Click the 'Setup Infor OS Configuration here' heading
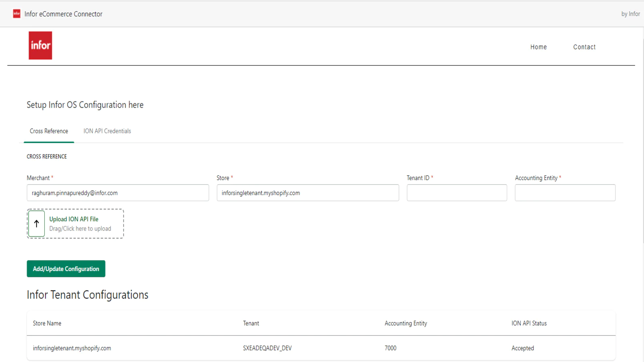This screenshot has height=362, width=644. pos(85,105)
